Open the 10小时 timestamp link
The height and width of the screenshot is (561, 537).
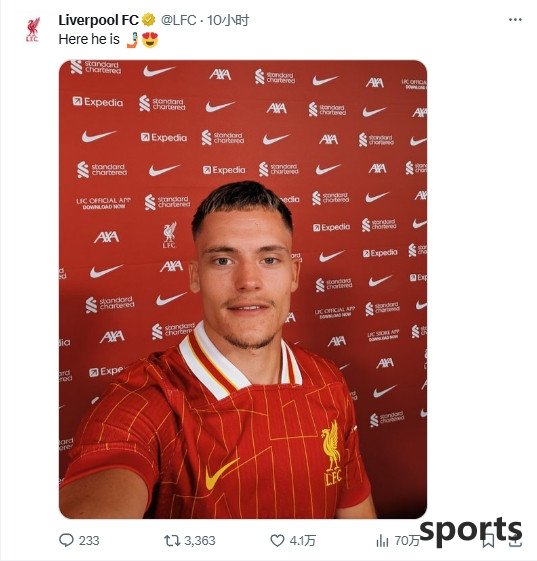pos(228,20)
